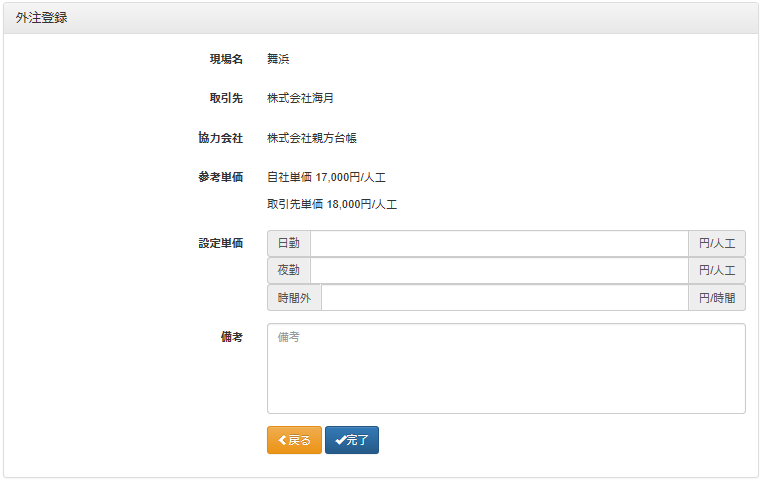Click the checkmark icon on 完了 button
This screenshot has width=760, height=480.
[x=340, y=440]
